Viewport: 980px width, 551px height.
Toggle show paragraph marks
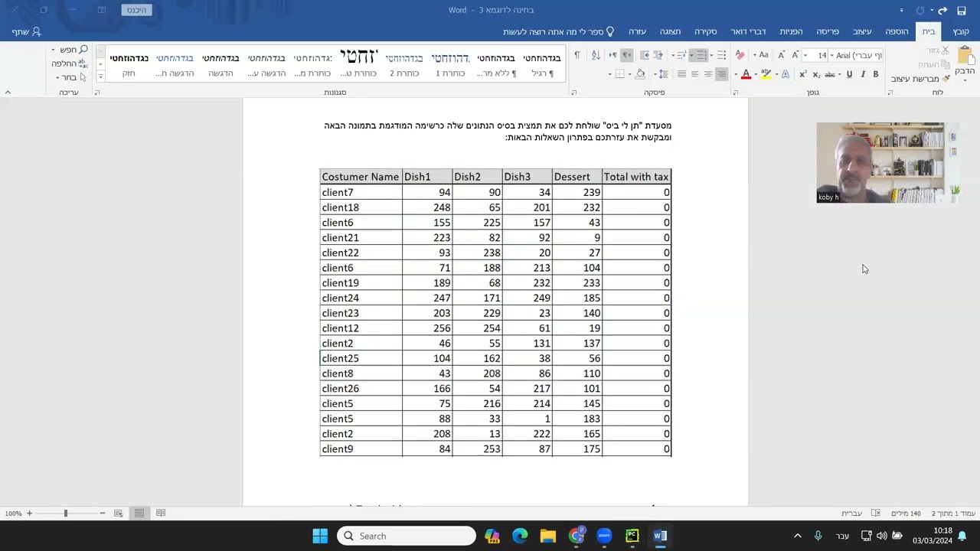pyautogui.click(x=577, y=55)
